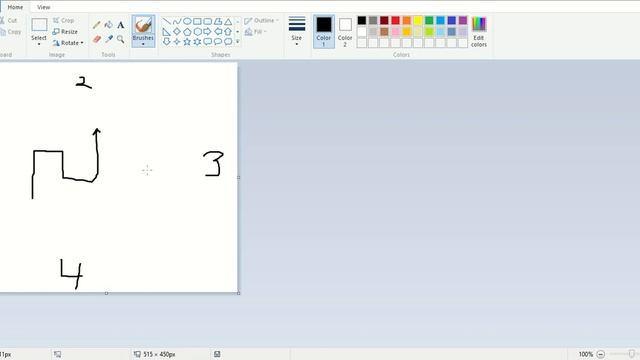This screenshot has width=640, height=360.
Task: Expand the Brushes dropdown arrow
Action: (143, 44)
